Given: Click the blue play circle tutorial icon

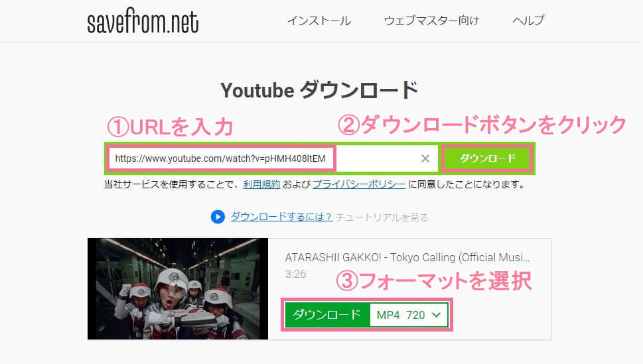Looking at the screenshot, I should 218,217.
